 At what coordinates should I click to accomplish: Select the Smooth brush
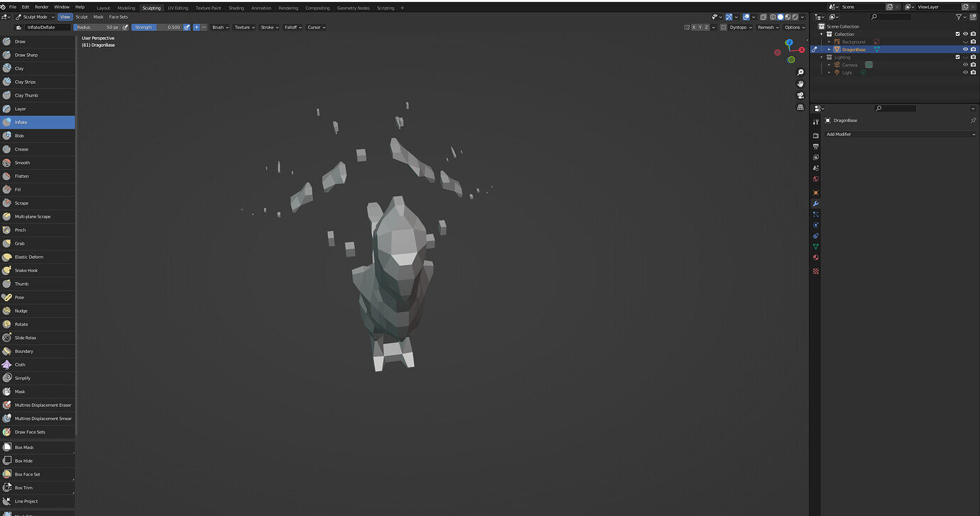38,163
